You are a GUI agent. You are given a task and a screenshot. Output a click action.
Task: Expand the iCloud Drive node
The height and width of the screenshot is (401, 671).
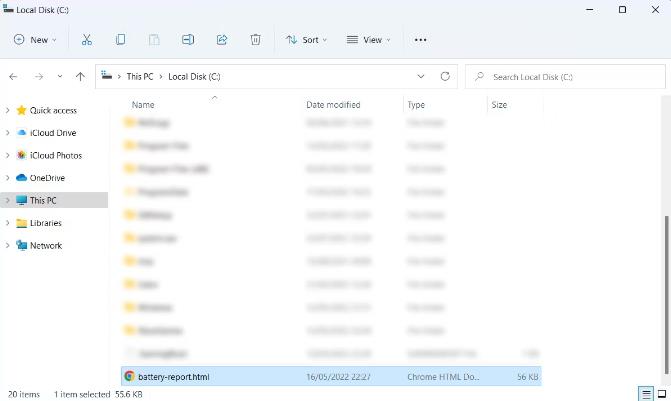click(7, 133)
